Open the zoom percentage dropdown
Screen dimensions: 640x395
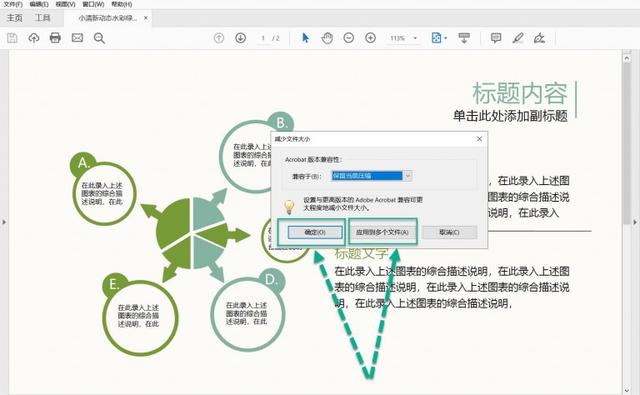(415, 38)
